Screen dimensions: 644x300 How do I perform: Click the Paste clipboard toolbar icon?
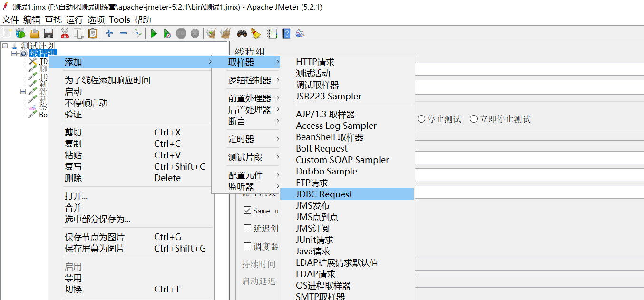click(x=93, y=33)
